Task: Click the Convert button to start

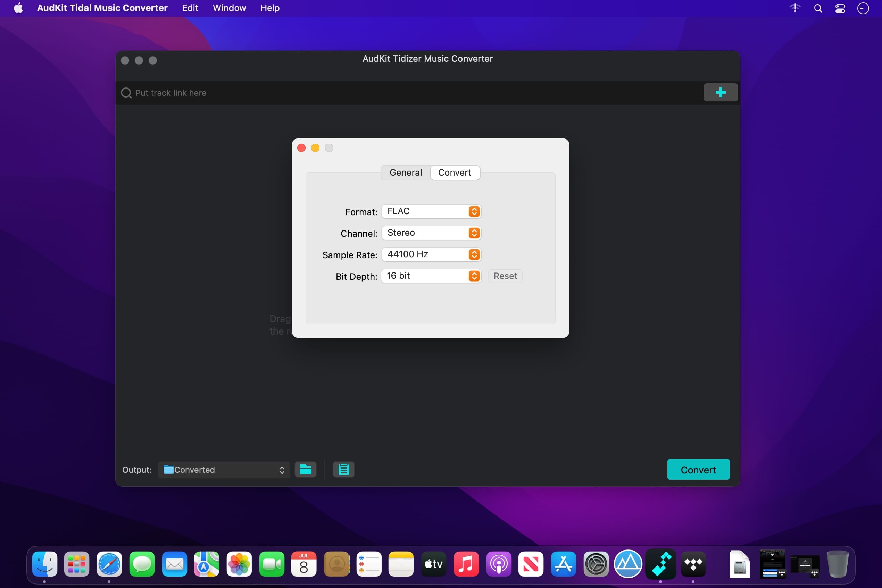Action: 698,469
